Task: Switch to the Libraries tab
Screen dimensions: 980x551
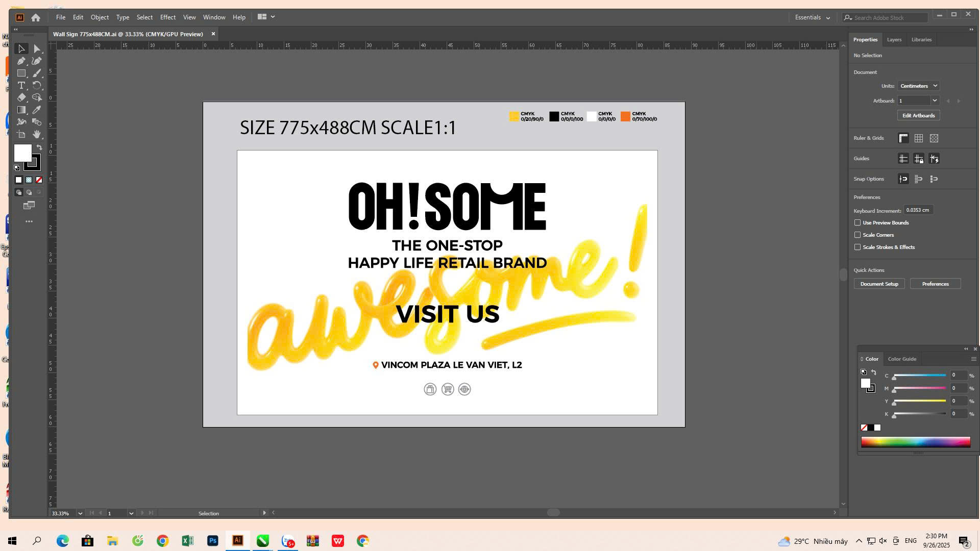Action: (x=921, y=40)
